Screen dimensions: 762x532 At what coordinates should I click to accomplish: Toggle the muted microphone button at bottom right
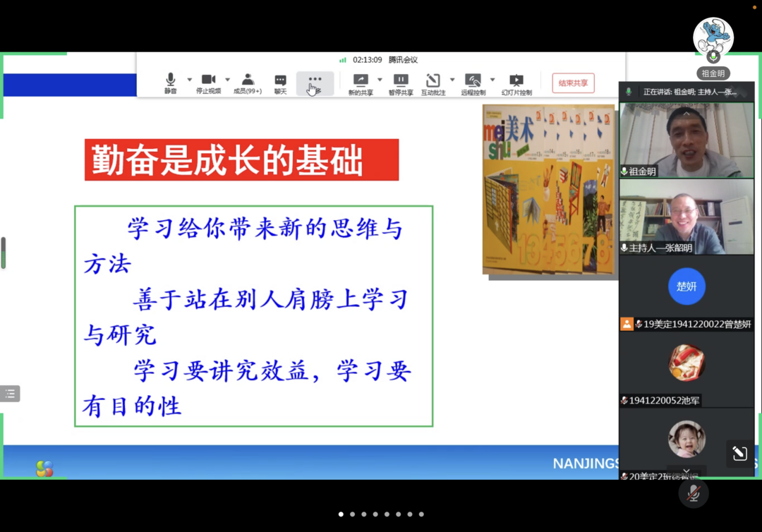(694, 493)
